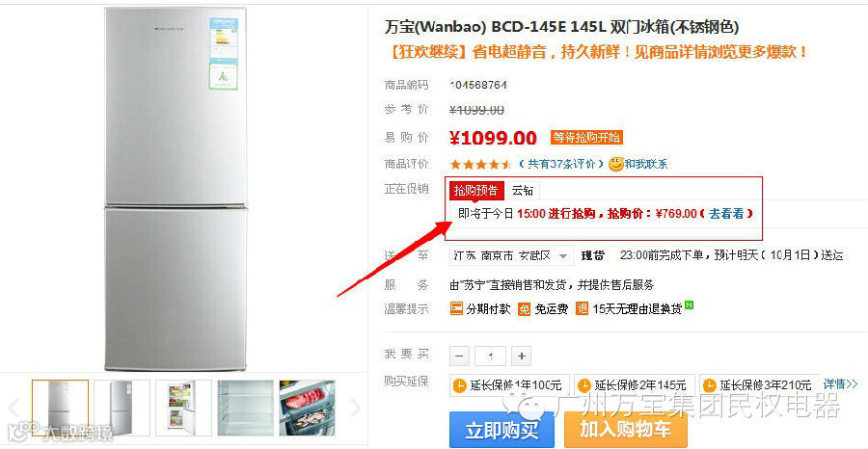This screenshot has height=449, width=868.
Task: Click the 立即购买 buy now button
Action: pos(502,430)
